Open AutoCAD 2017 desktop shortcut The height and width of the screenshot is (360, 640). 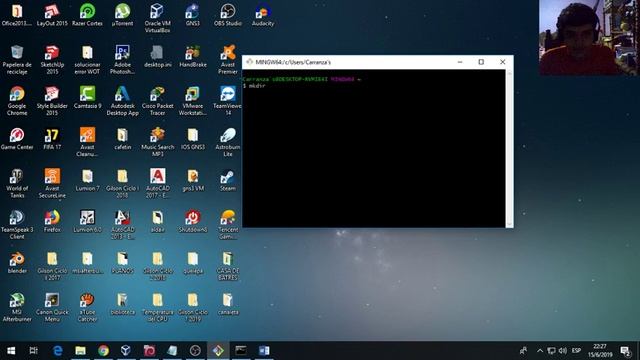point(157,184)
